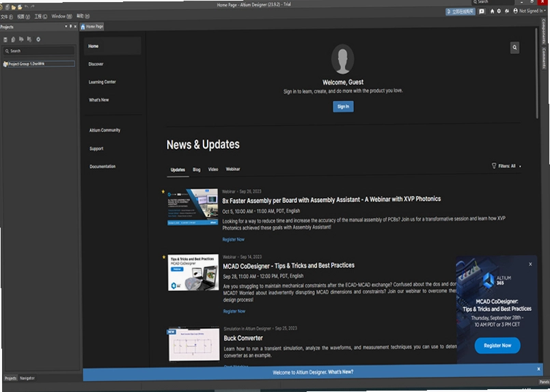Screen dimensions: 550x392
Task: Open the Window menu
Action: click(61, 16)
